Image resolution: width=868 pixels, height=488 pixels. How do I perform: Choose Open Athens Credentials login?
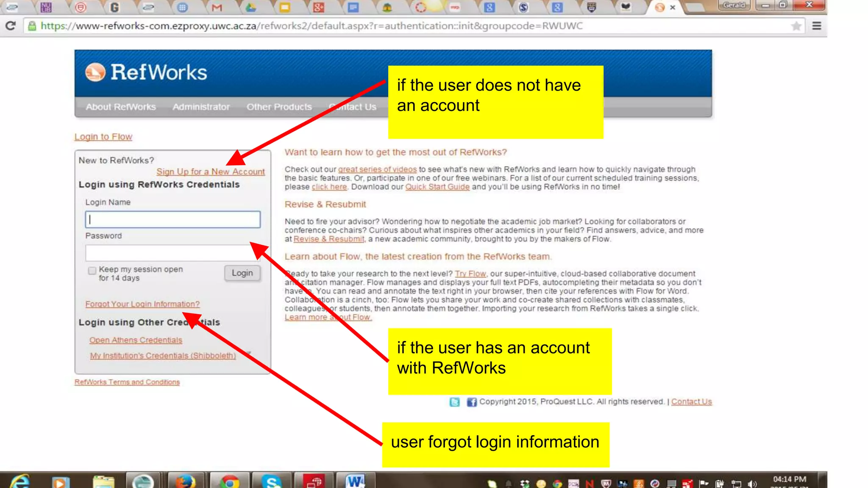click(x=136, y=340)
